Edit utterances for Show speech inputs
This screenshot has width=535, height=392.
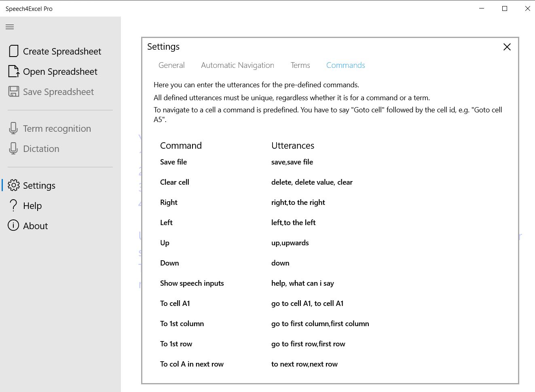coord(302,283)
